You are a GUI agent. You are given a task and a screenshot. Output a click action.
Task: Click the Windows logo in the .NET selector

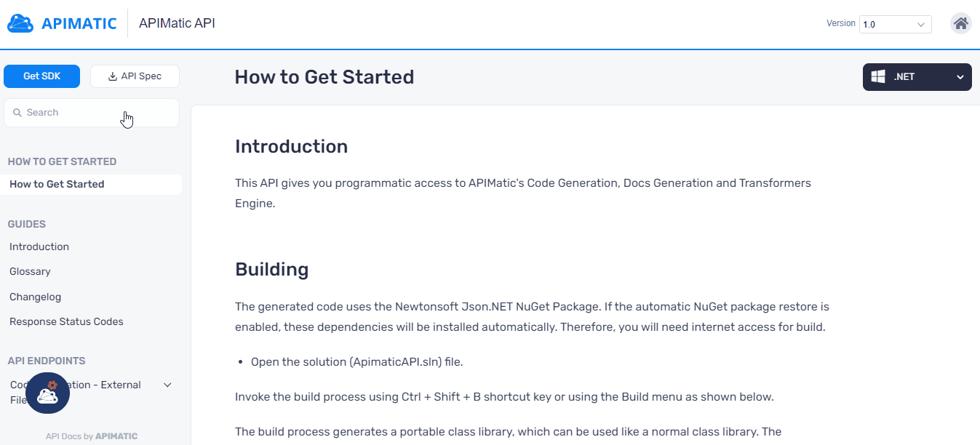point(878,76)
